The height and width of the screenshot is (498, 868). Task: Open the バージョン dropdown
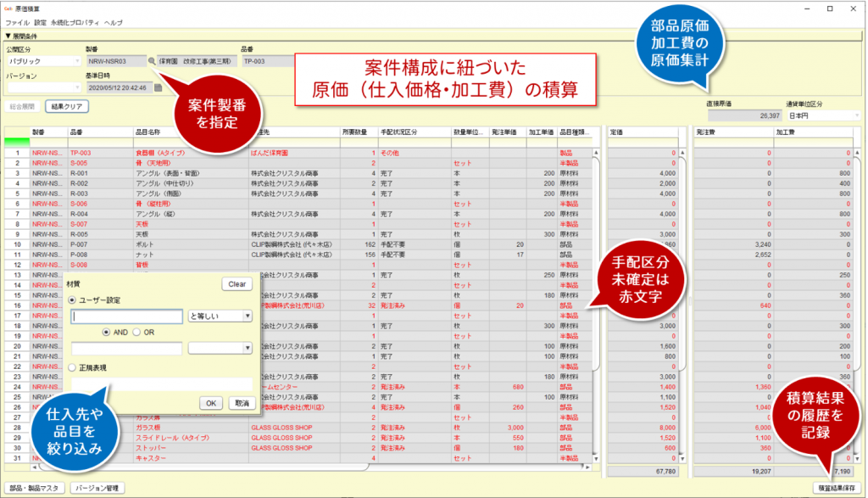click(44, 87)
